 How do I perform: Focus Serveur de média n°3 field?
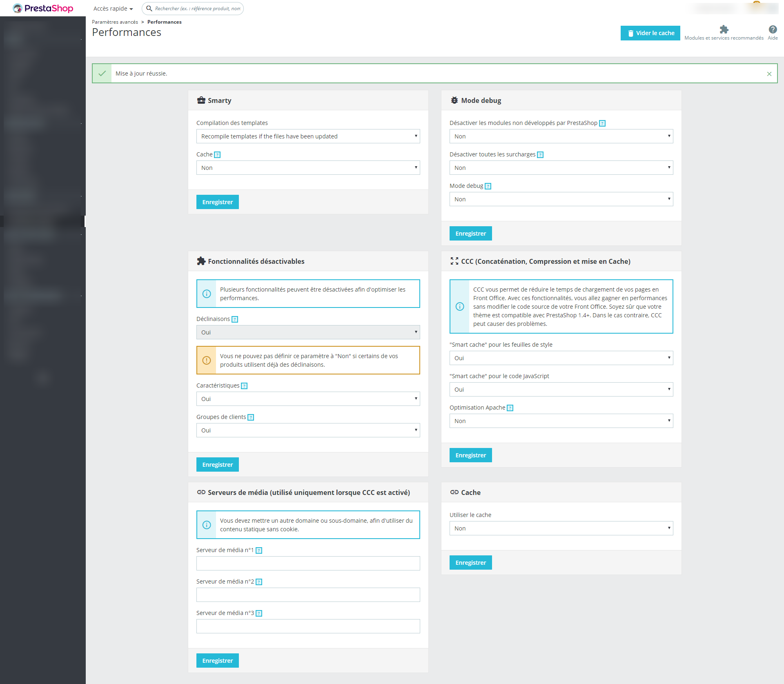click(308, 626)
